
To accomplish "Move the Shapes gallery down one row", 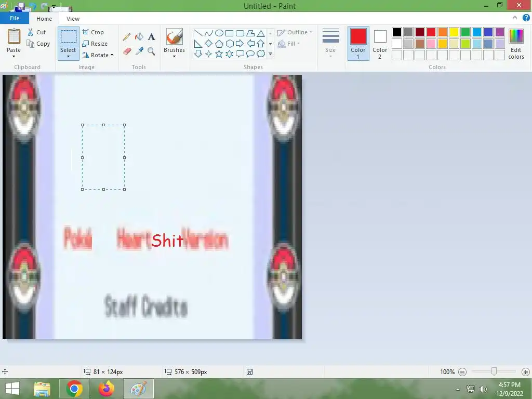I will [x=270, y=44].
